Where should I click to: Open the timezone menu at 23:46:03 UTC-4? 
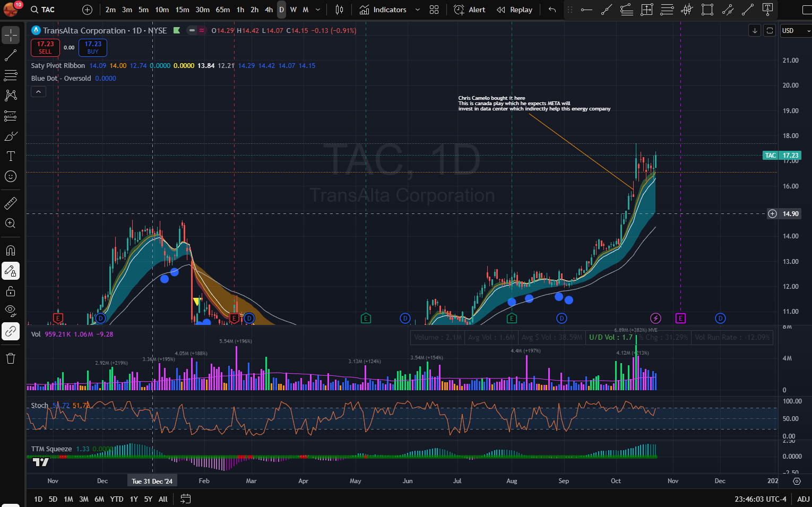761,499
